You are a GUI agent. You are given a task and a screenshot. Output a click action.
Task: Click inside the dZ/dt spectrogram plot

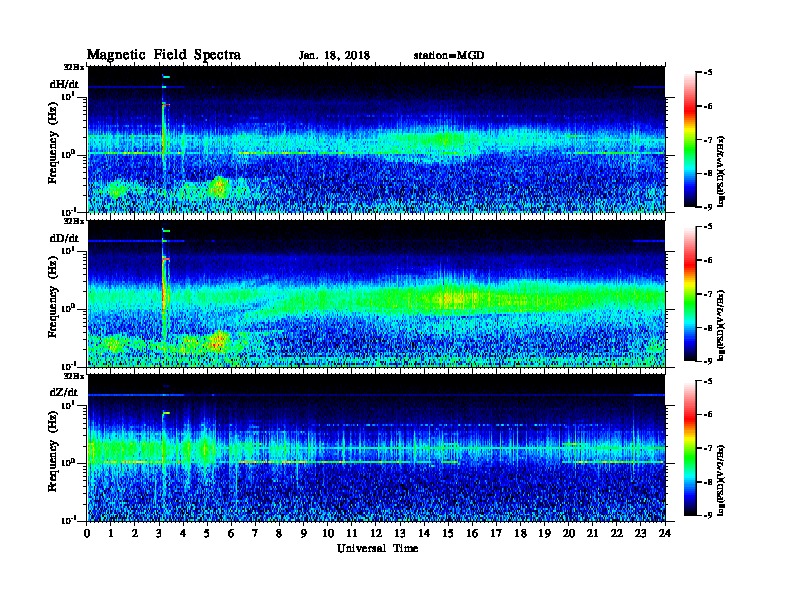click(x=376, y=448)
